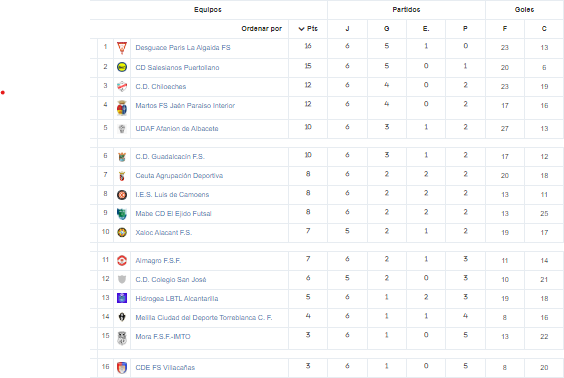Image resolution: width=564 pixels, height=378 pixels.
Task: Open Melilla Ciudad del Deporte Torreblanca link
Action: coord(204,318)
